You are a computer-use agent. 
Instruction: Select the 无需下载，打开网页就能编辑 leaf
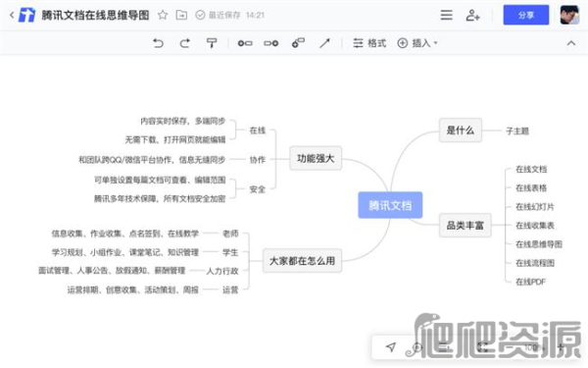click(175, 139)
